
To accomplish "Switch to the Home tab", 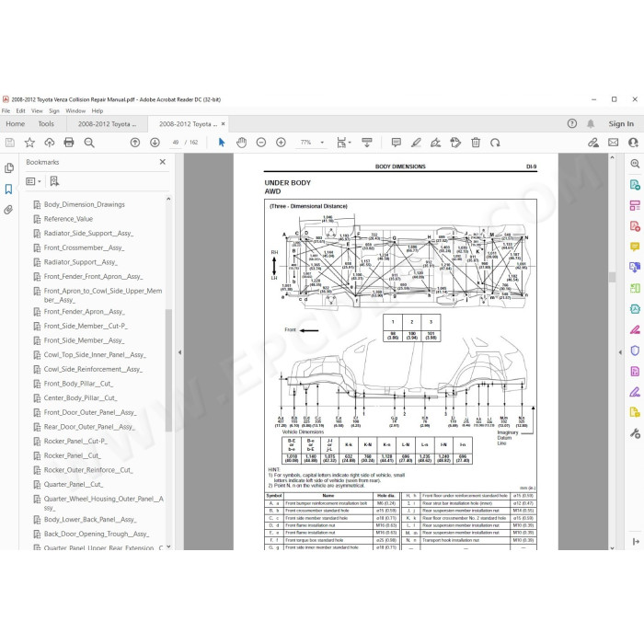I will (x=16, y=123).
